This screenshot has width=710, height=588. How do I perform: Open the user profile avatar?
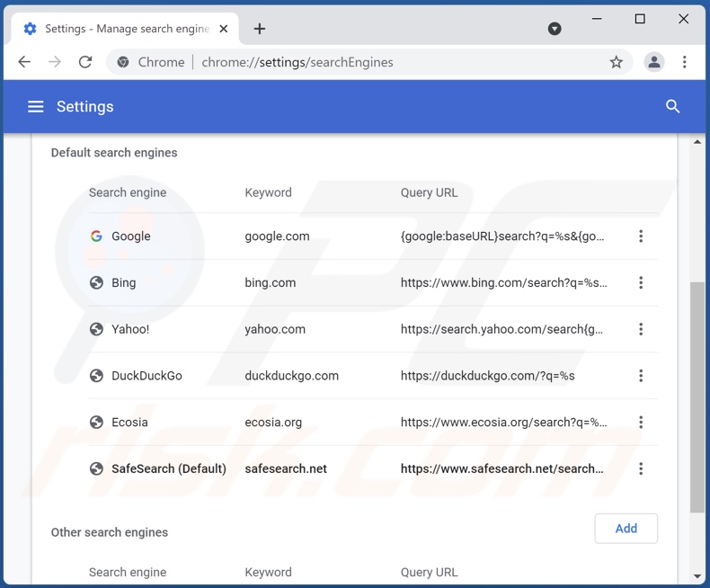coord(654,62)
